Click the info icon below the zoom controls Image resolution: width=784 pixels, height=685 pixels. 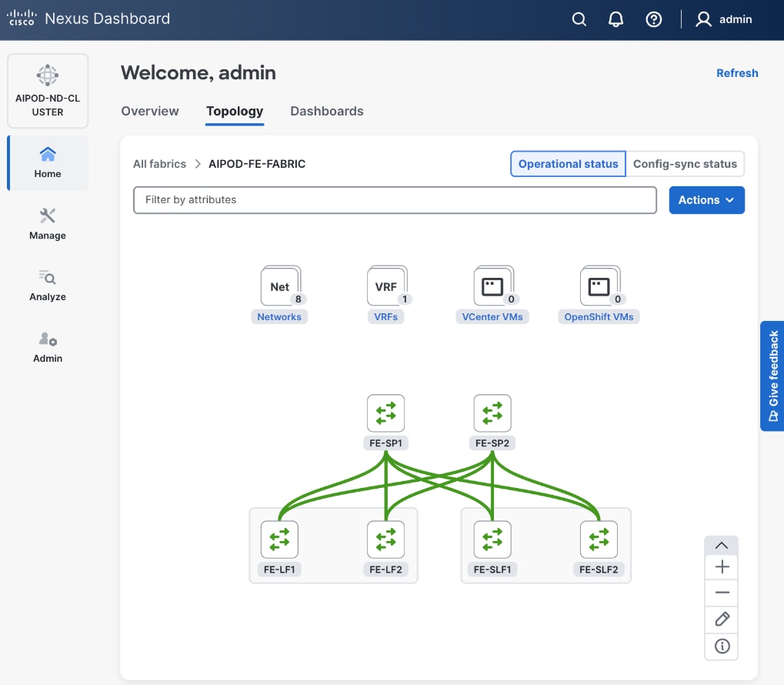[x=721, y=647]
